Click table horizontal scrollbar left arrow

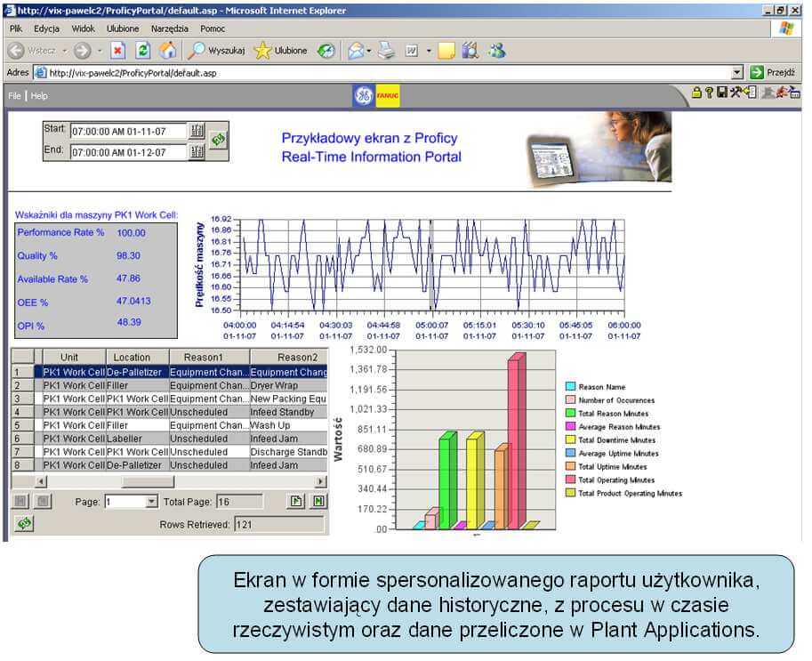pos(41,481)
